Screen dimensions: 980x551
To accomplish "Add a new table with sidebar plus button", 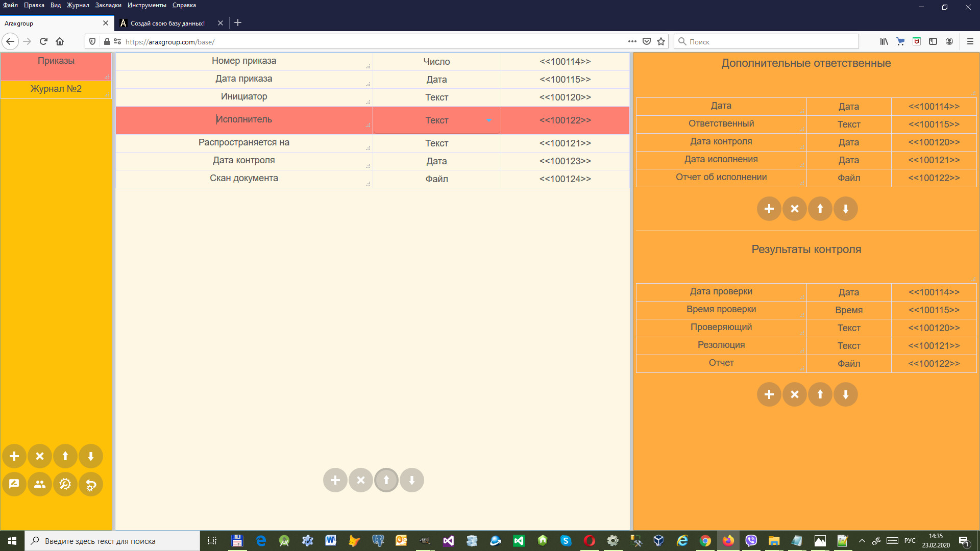I will pyautogui.click(x=14, y=456).
